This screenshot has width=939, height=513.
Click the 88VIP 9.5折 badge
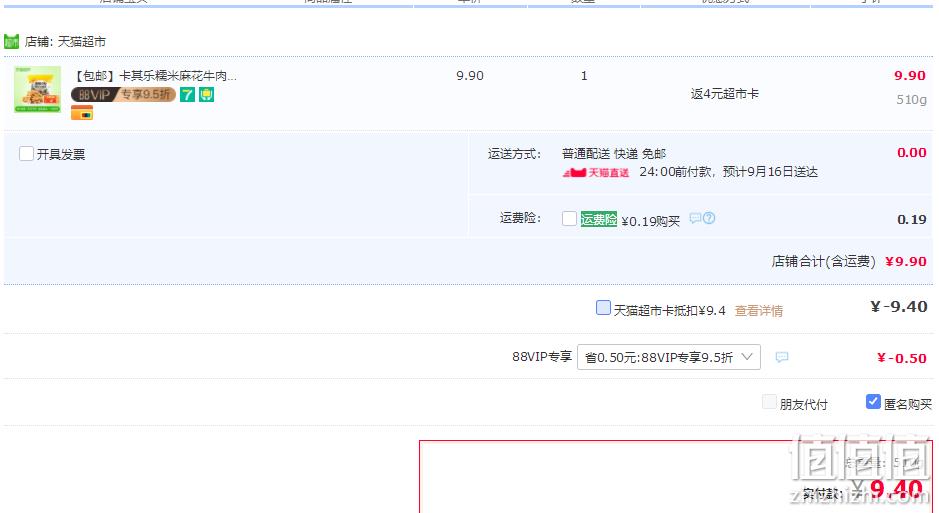[123, 95]
